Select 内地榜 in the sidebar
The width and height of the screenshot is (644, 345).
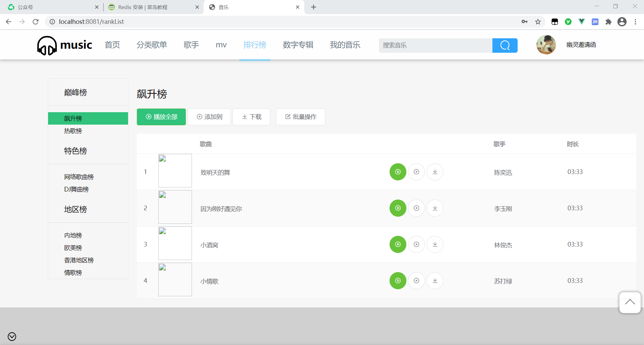(x=73, y=235)
